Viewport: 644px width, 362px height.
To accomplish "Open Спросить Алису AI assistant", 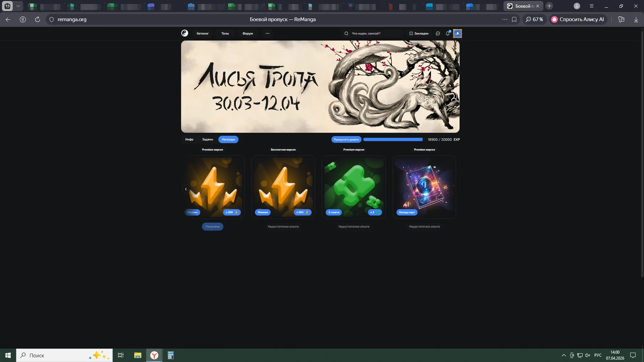I will [x=577, y=20].
